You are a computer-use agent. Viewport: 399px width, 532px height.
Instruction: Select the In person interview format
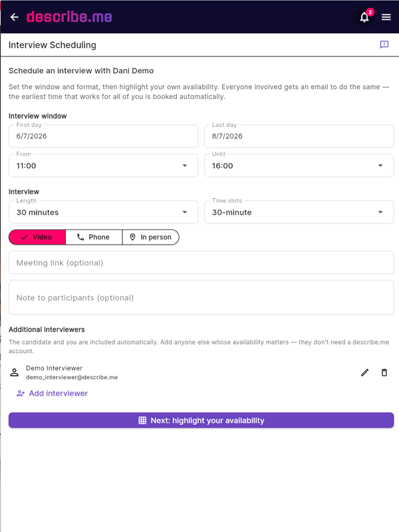[x=151, y=237]
